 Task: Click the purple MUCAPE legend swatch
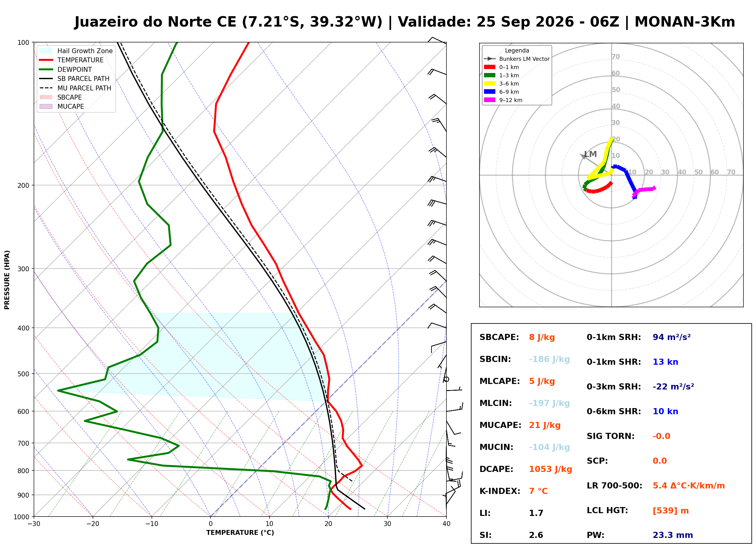point(46,106)
